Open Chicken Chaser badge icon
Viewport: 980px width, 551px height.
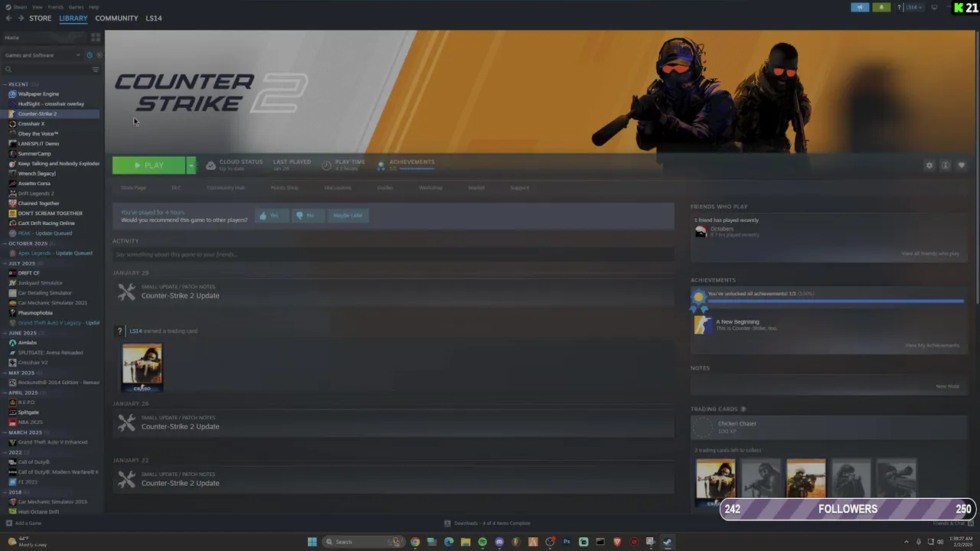(x=702, y=427)
